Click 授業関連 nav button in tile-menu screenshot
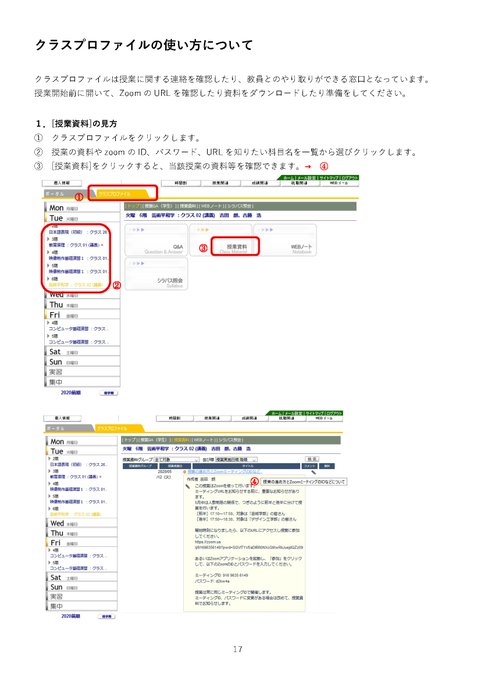Screen dimensions: 481x680 point(220,183)
